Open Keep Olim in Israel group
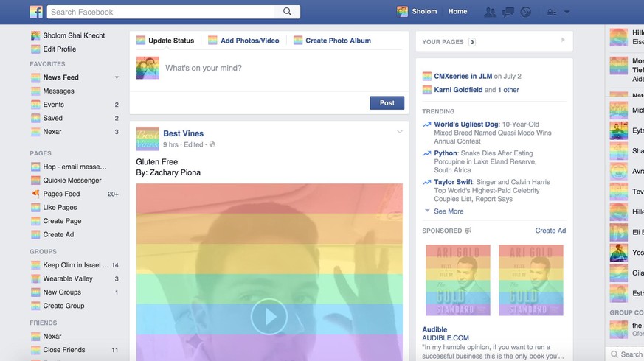Image resolution: width=644 pixels, height=361 pixels. pyautogui.click(x=76, y=265)
